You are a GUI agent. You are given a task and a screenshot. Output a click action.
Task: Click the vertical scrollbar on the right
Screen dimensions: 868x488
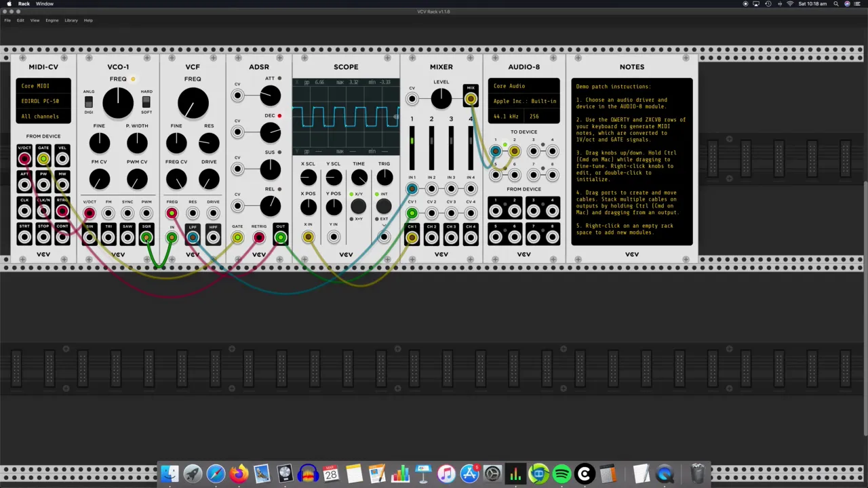tap(865, 308)
